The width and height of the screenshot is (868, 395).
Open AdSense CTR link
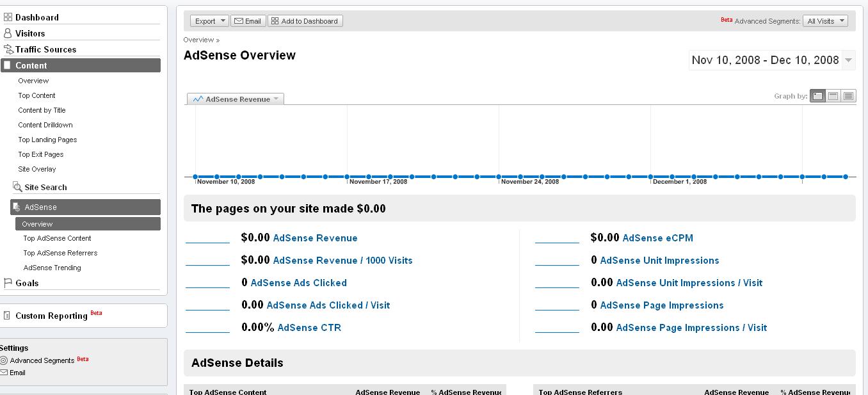[309, 328]
